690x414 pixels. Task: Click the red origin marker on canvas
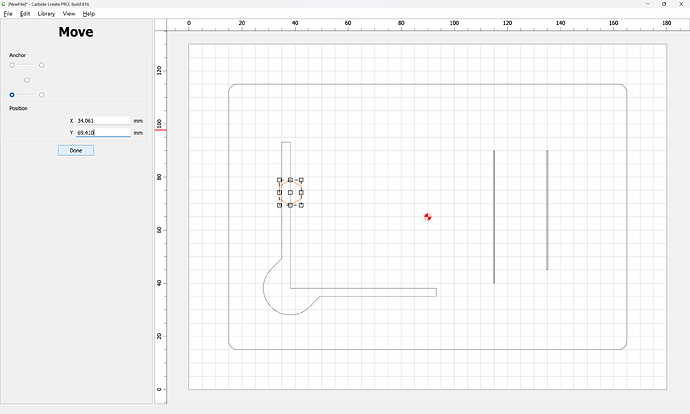point(428,216)
